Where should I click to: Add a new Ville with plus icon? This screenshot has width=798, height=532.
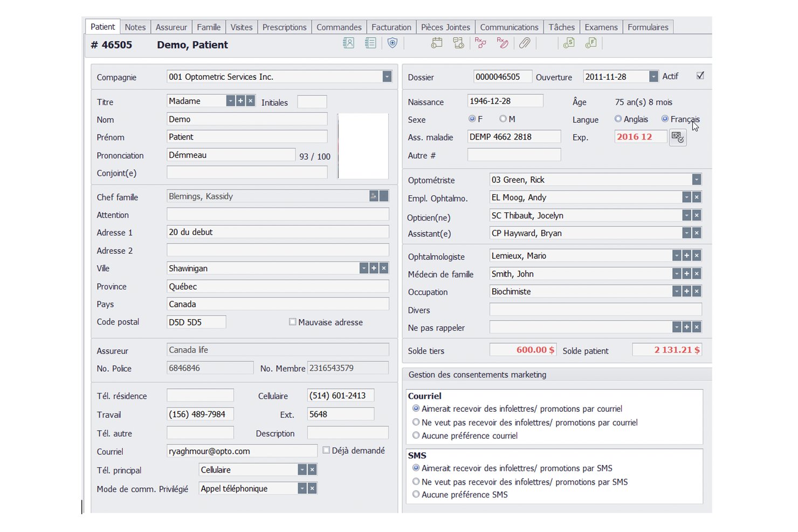click(x=374, y=268)
